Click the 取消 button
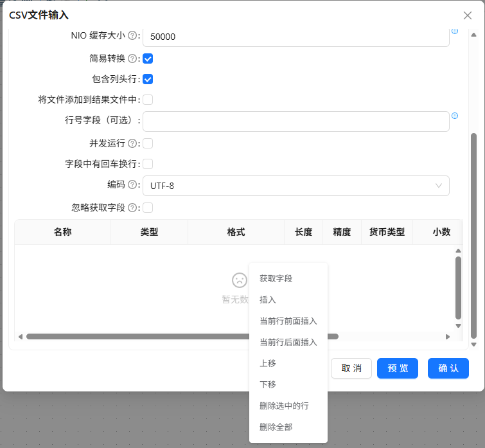This screenshot has width=485, height=448. 351,368
